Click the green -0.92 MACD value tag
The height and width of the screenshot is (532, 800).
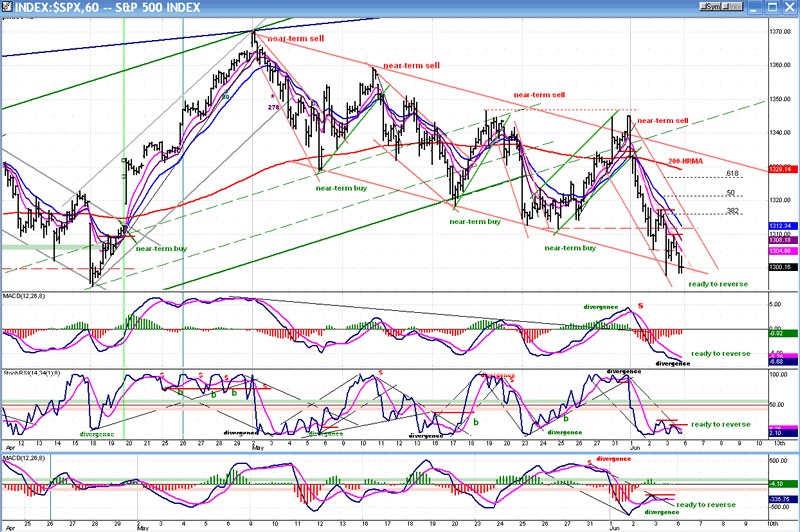pyautogui.click(x=783, y=334)
